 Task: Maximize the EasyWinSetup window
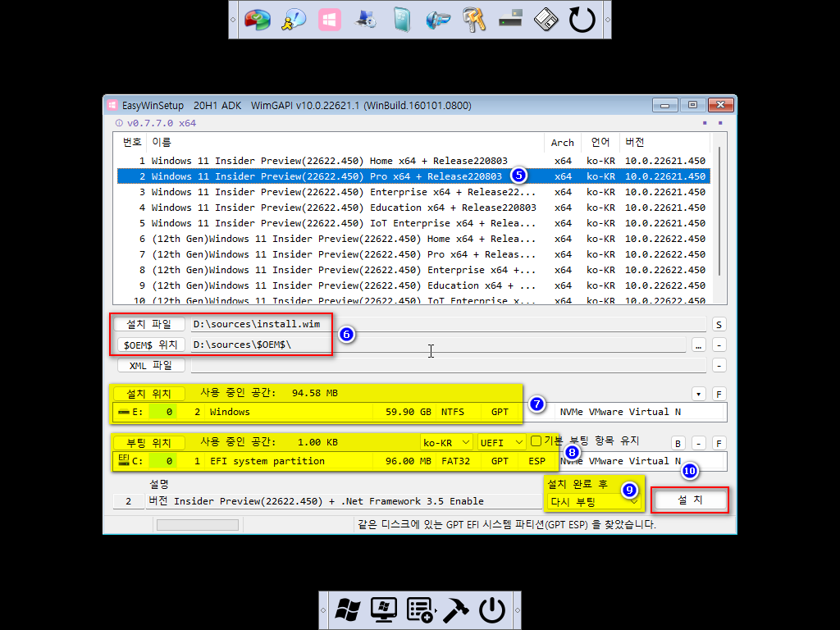[x=692, y=105]
